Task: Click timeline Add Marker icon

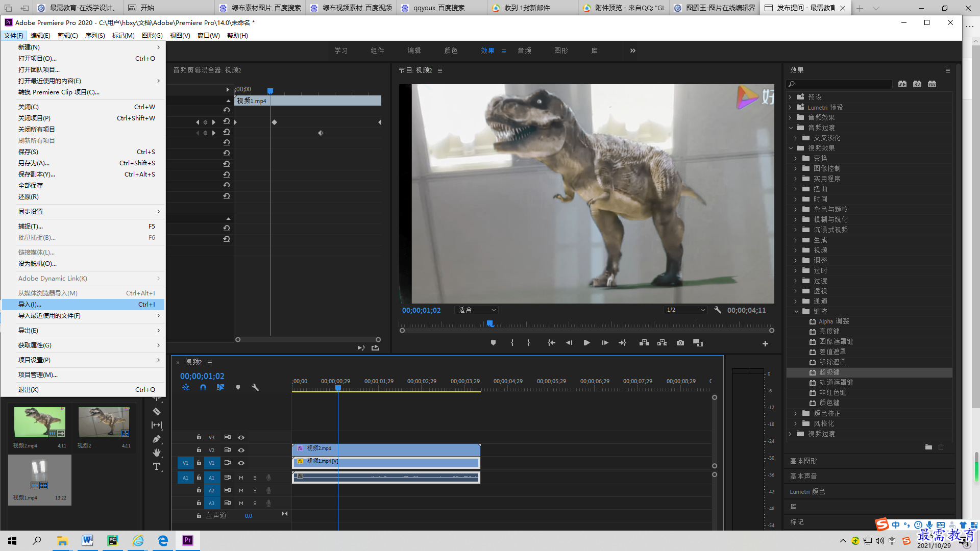Action: 238,387
